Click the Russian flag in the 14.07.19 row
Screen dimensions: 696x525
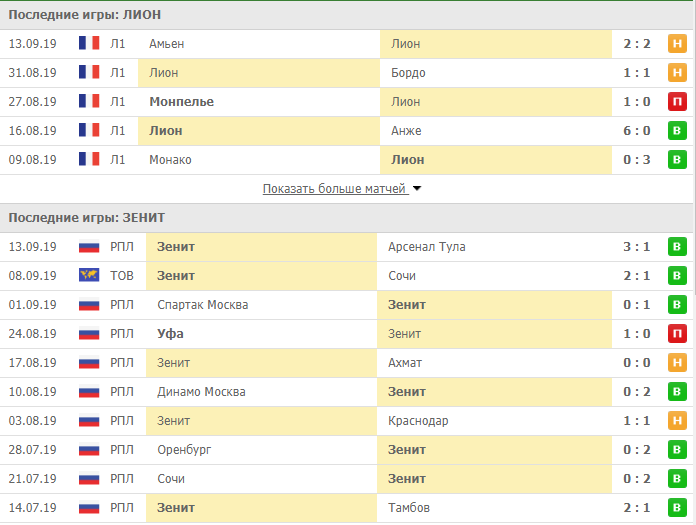(89, 507)
